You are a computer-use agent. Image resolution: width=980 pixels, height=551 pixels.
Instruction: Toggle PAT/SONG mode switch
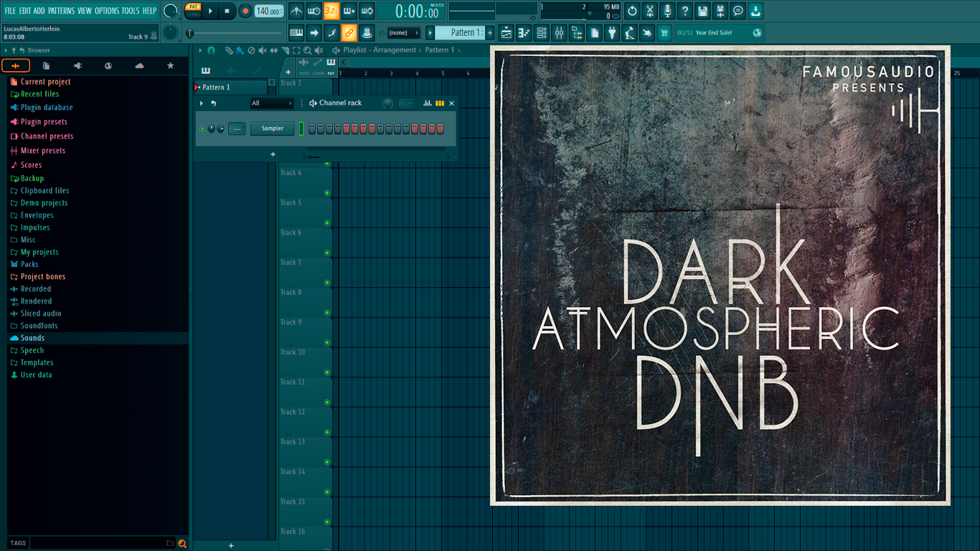[x=193, y=10]
